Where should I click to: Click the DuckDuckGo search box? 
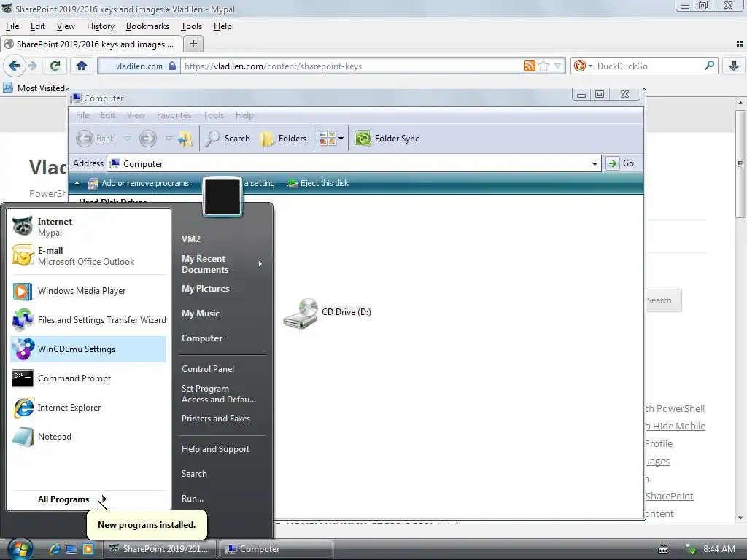(x=648, y=66)
